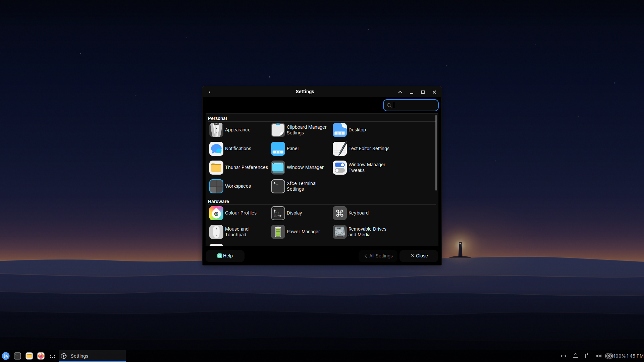Image resolution: width=644 pixels, height=362 pixels.
Task: Open Mouse and Touchpad icon
Action: pos(216,232)
